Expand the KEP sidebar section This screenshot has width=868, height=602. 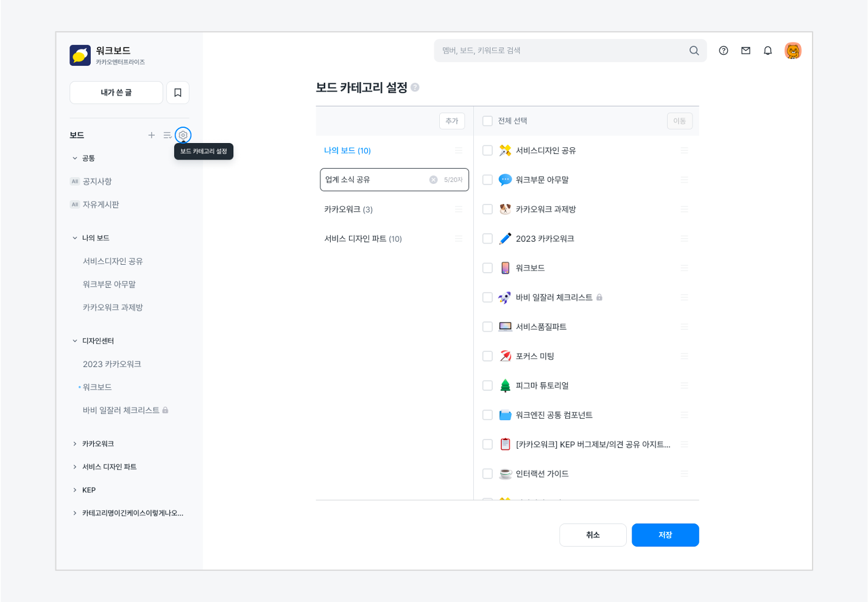pyautogui.click(x=75, y=490)
